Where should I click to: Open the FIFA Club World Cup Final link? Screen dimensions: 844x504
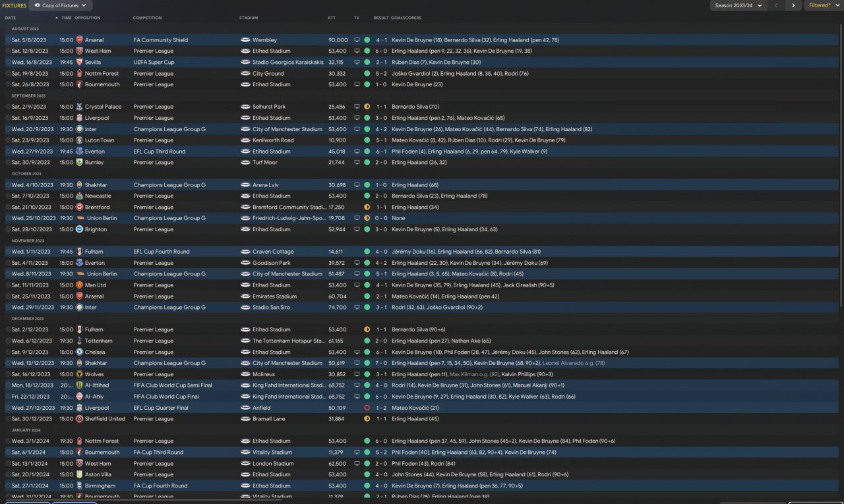coord(166,397)
